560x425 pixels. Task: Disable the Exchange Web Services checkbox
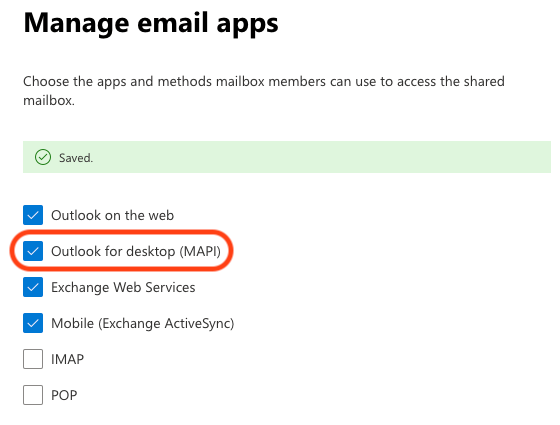33,287
